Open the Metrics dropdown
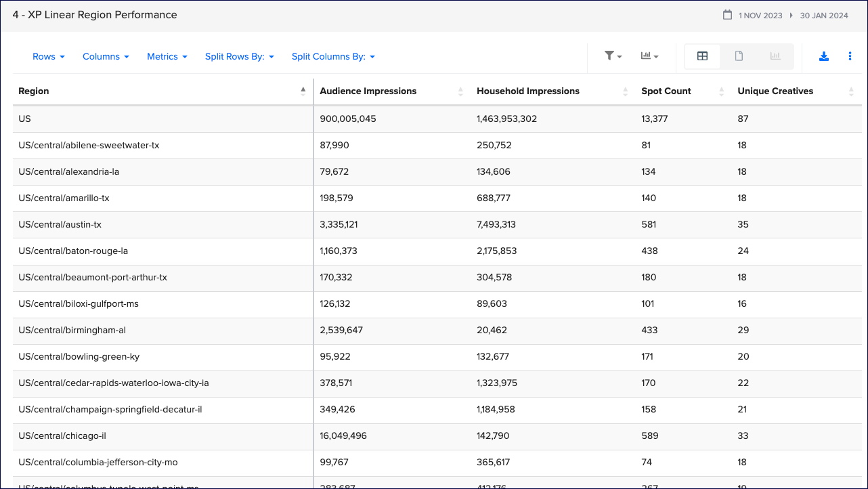Viewport: 868px width, 489px height. click(167, 56)
